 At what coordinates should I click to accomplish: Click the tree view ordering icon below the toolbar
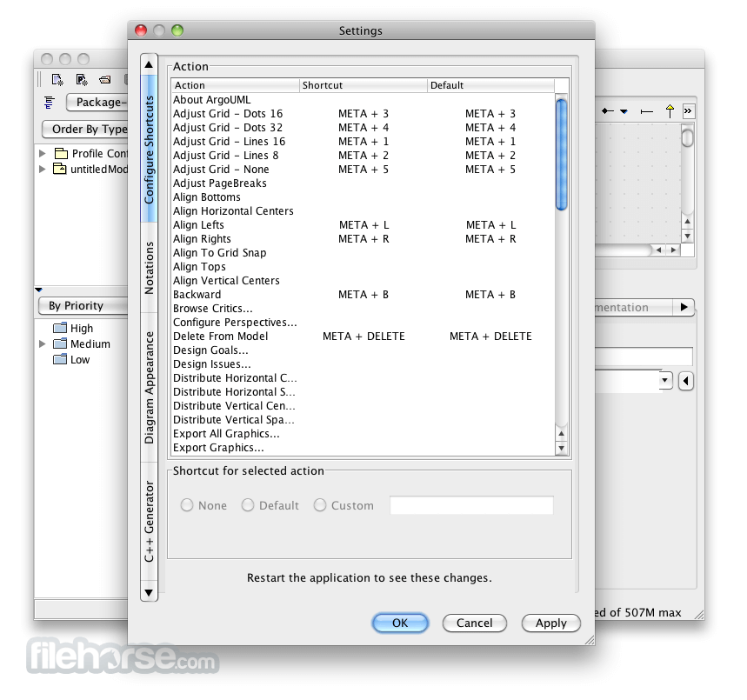coord(50,103)
